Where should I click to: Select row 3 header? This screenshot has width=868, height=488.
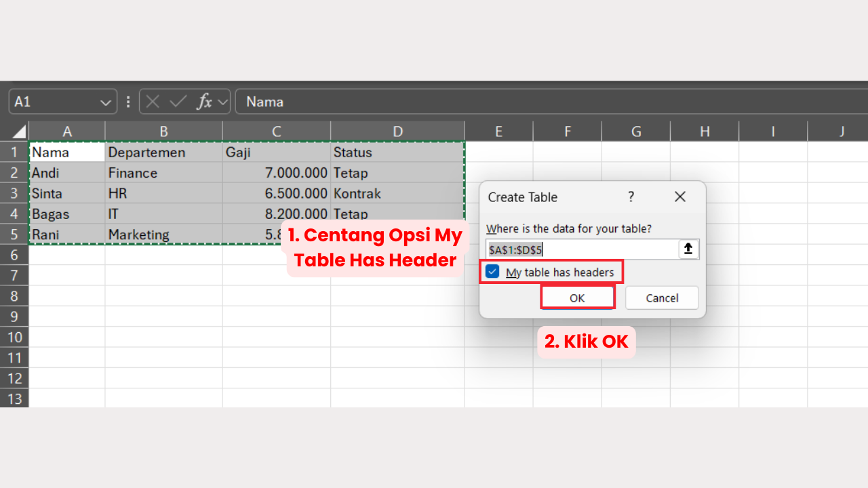point(14,193)
